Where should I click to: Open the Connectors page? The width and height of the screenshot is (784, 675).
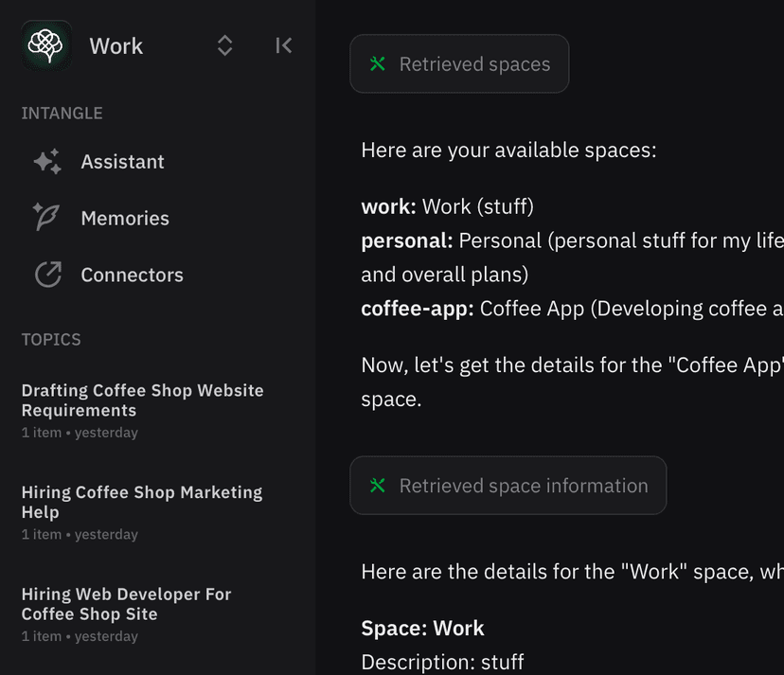pos(132,275)
